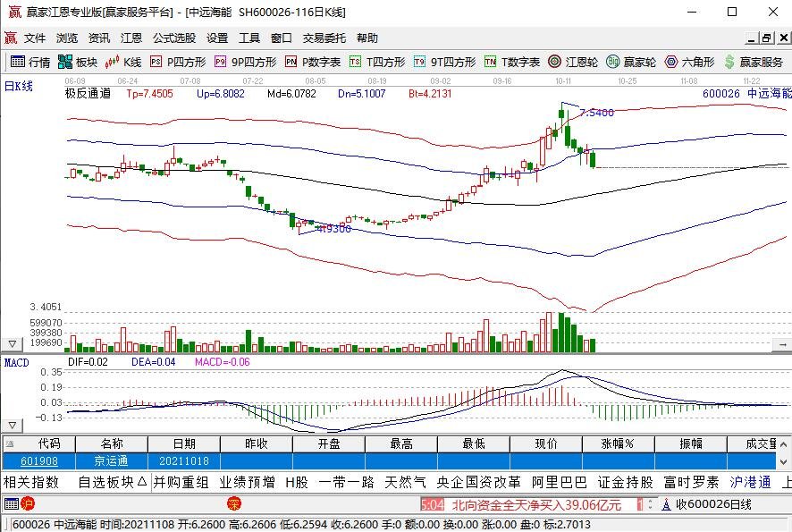Minimize the inner chart document window
This screenshot has height=532, width=792.
click(752, 38)
